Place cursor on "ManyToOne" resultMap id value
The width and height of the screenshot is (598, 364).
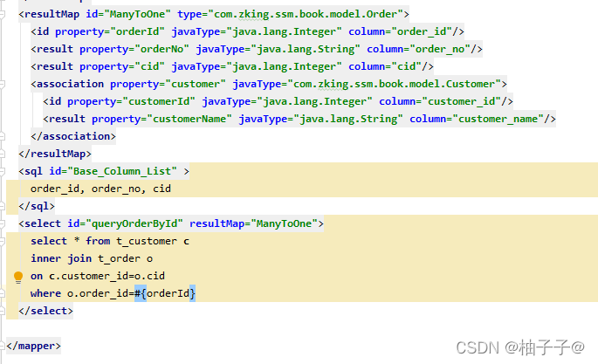(x=137, y=15)
